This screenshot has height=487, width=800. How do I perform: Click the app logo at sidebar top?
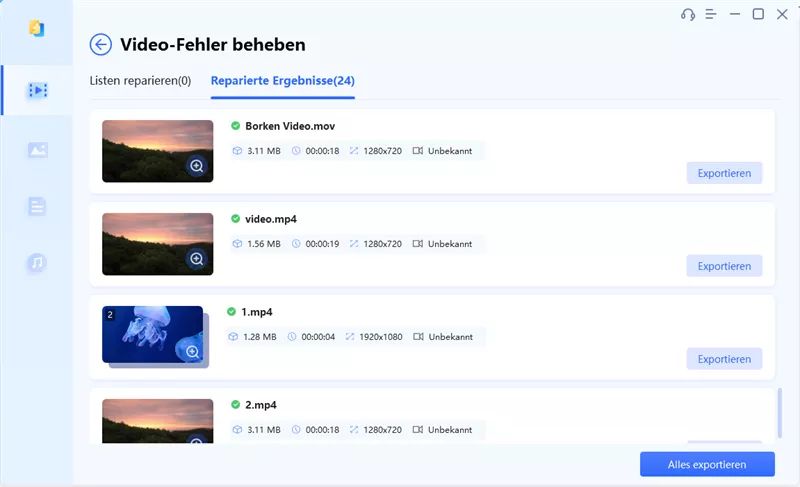(x=36, y=28)
